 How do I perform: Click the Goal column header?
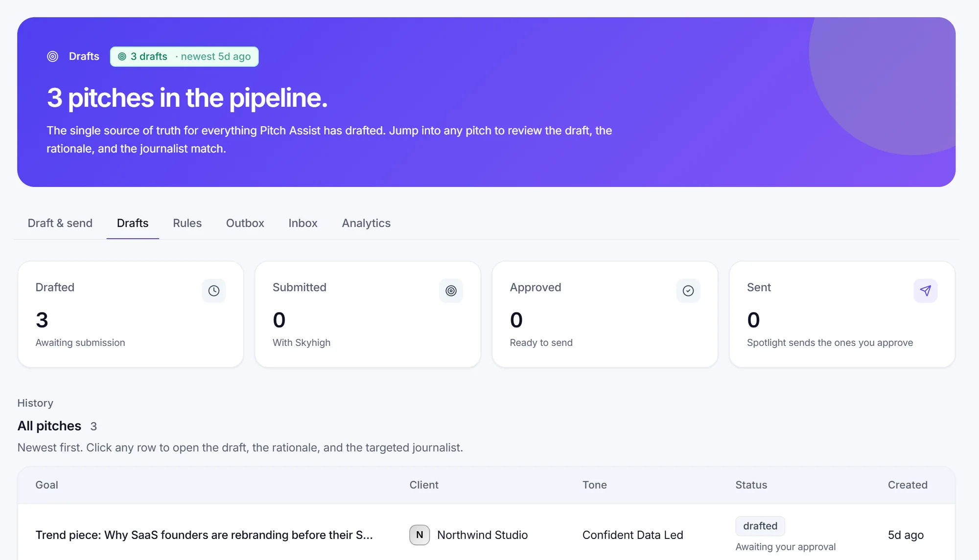[47, 485]
